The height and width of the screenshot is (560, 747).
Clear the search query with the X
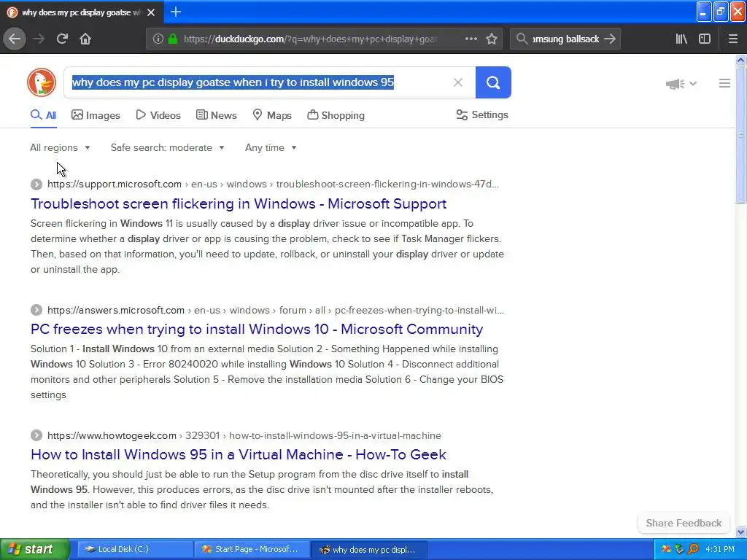pyautogui.click(x=458, y=82)
